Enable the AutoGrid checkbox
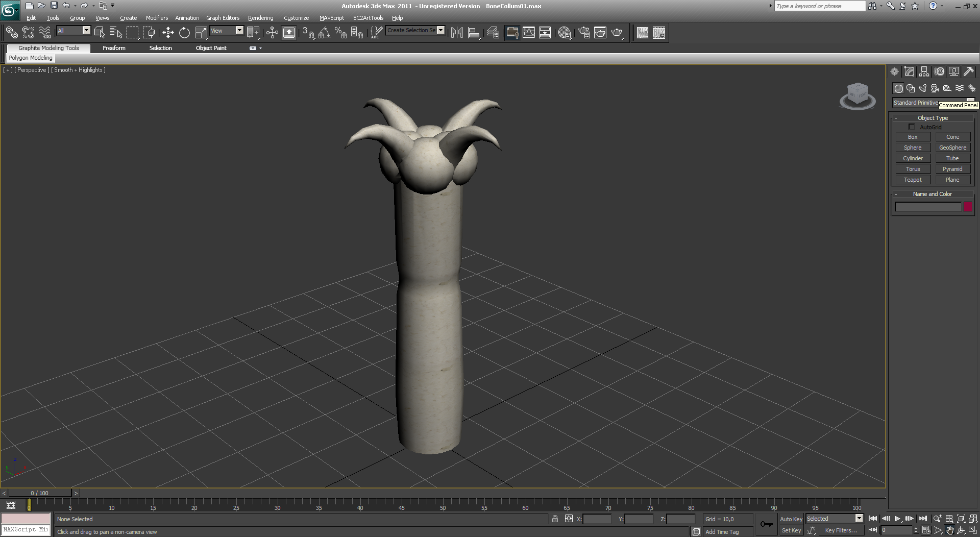The height and width of the screenshot is (537, 980). 912,127
